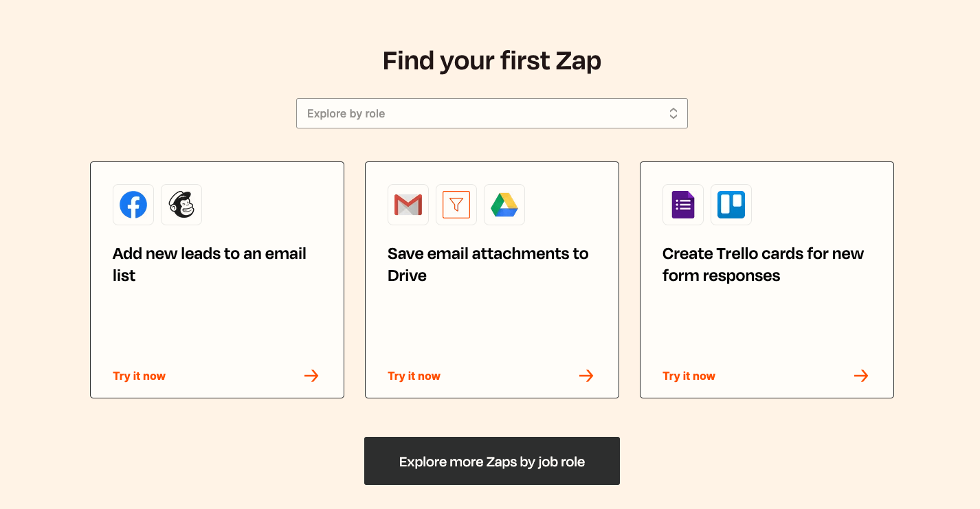Try the Create Trello cards Zap now
The image size is (980, 509).
coord(689,376)
